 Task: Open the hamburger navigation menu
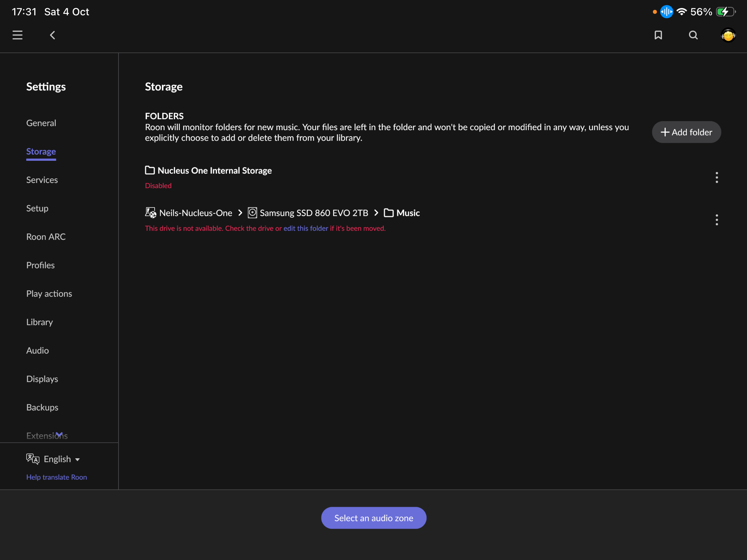18,35
